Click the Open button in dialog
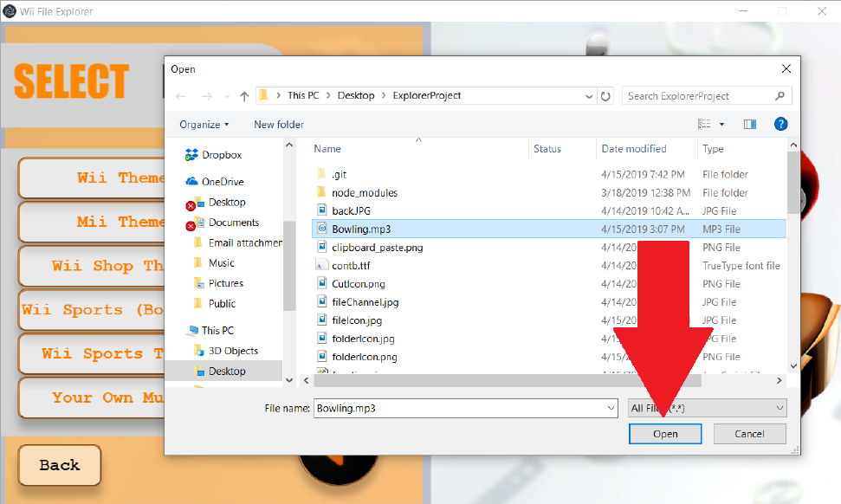This screenshot has height=504, width=841. pos(665,434)
